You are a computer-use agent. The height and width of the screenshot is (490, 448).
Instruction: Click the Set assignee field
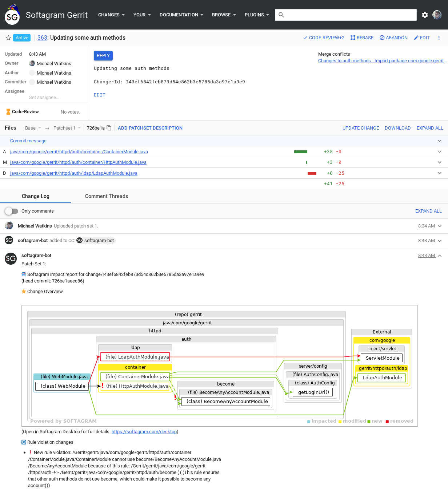click(44, 98)
